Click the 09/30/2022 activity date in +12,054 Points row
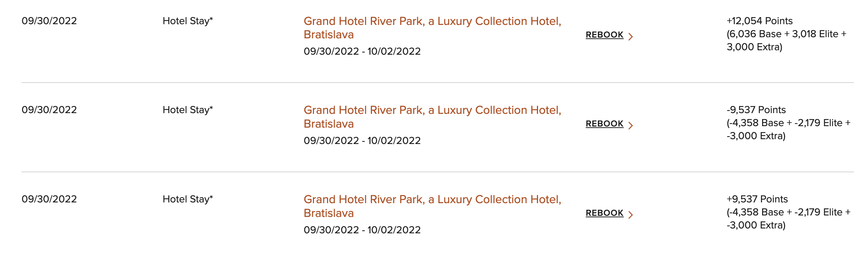 [49, 21]
